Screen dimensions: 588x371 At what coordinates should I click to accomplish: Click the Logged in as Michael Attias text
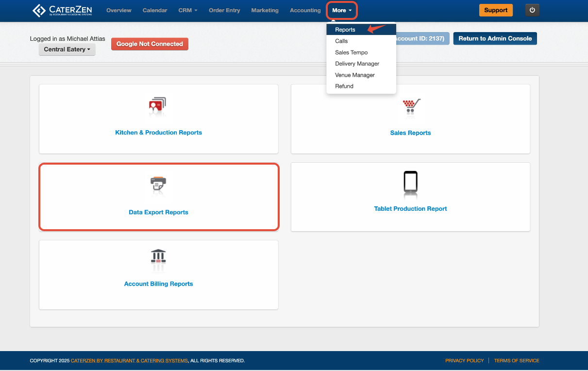point(67,39)
